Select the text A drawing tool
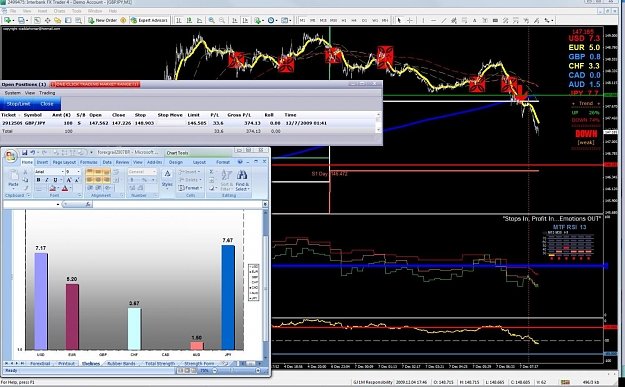The height and width of the screenshot is (387, 625). [474, 20]
